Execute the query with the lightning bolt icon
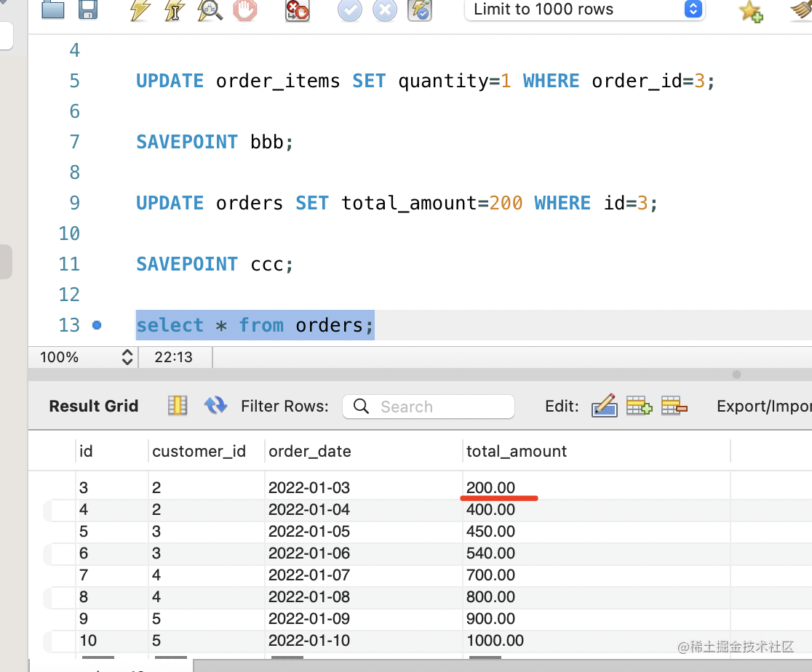 (x=140, y=9)
